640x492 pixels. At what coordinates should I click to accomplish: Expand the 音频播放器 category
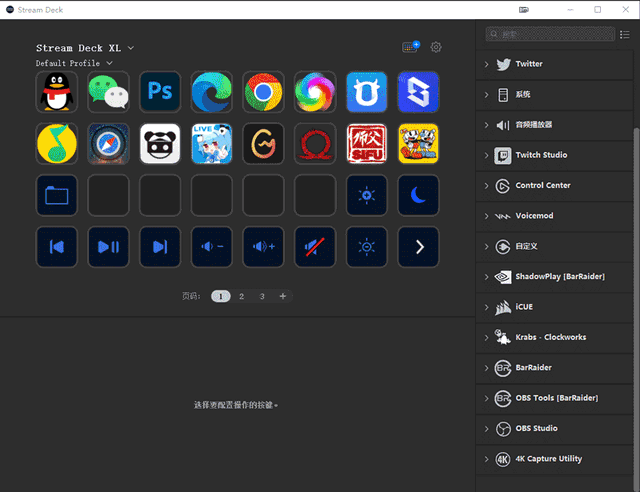pyautogui.click(x=554, y=125)
